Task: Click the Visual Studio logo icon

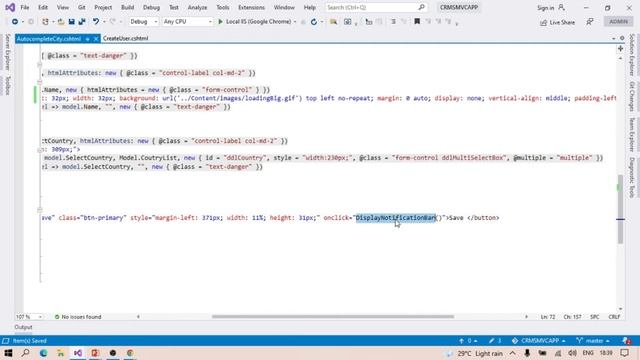Action: [x=10, y=7]
